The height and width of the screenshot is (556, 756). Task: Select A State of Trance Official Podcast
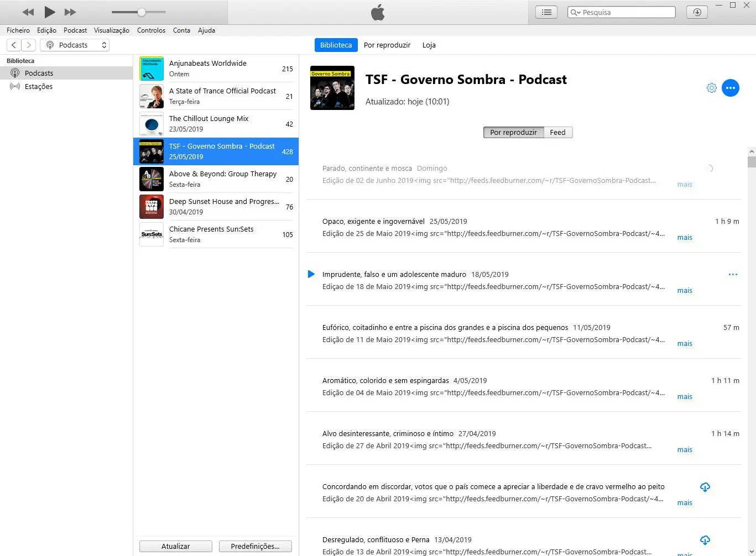click(x=216, y=96)
